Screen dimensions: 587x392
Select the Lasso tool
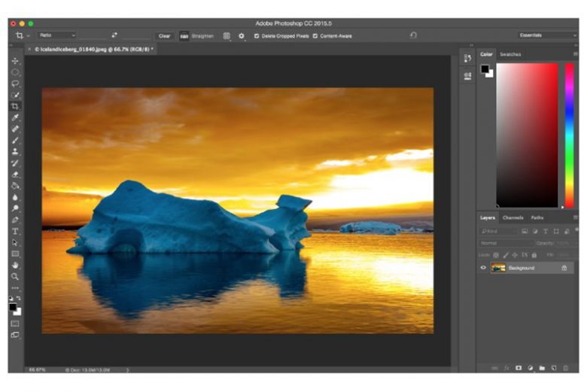pos(15,84)
